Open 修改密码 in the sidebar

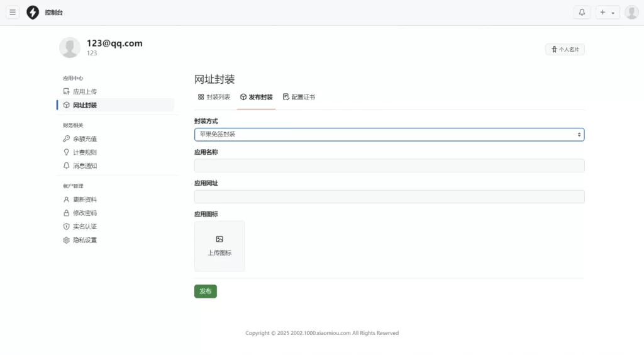tap(84, 213)
